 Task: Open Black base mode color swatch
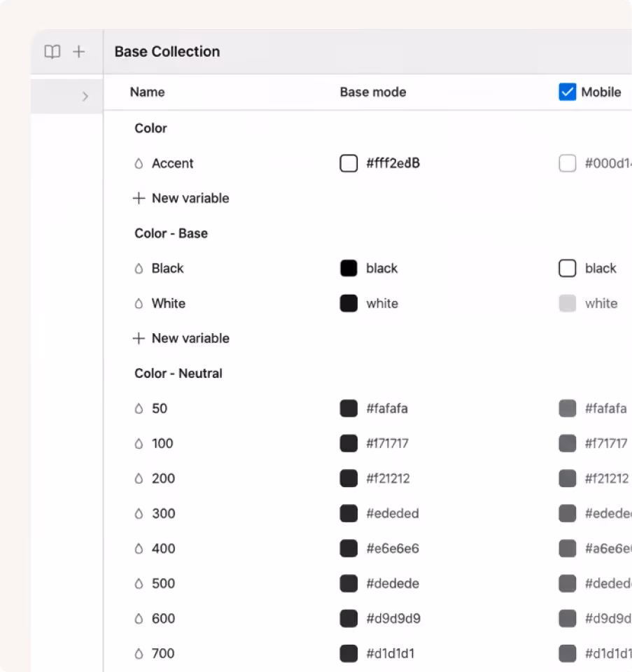click(x=349, y=268)
